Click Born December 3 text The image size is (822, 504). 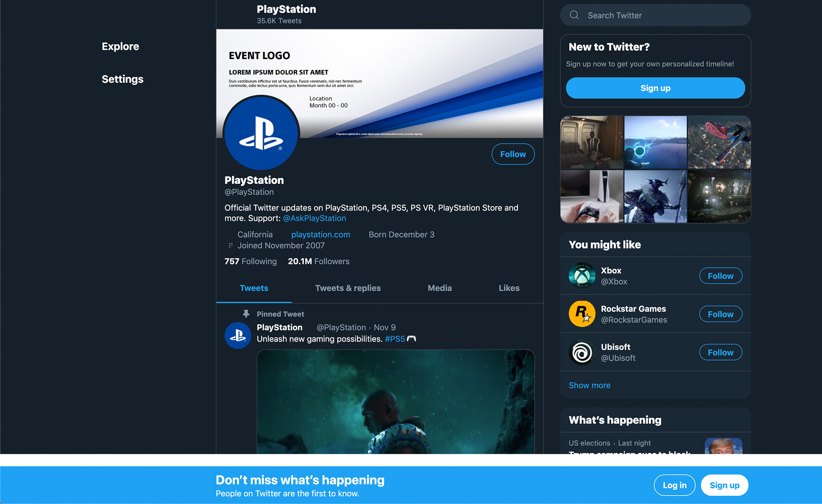pyautogui.click(x=402, y=235)
